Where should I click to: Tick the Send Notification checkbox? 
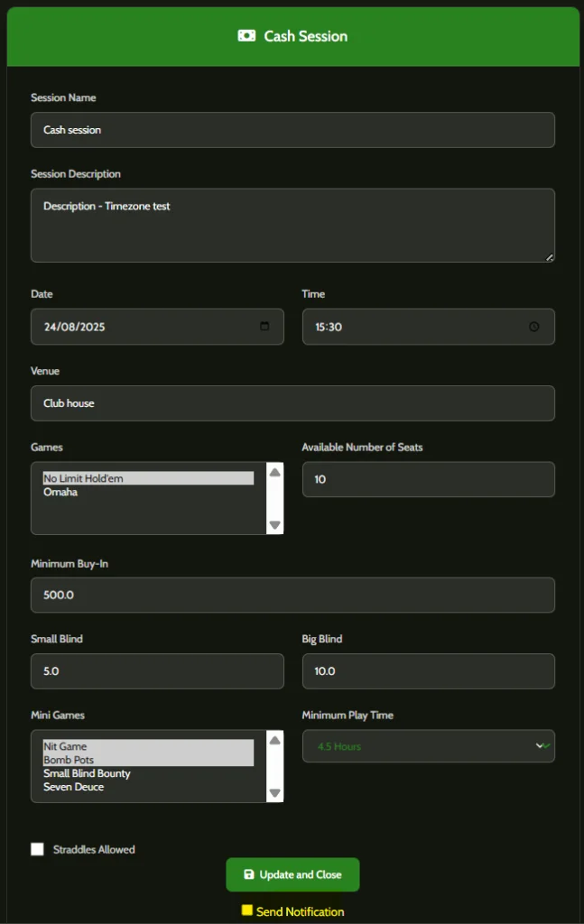[246, 910]
